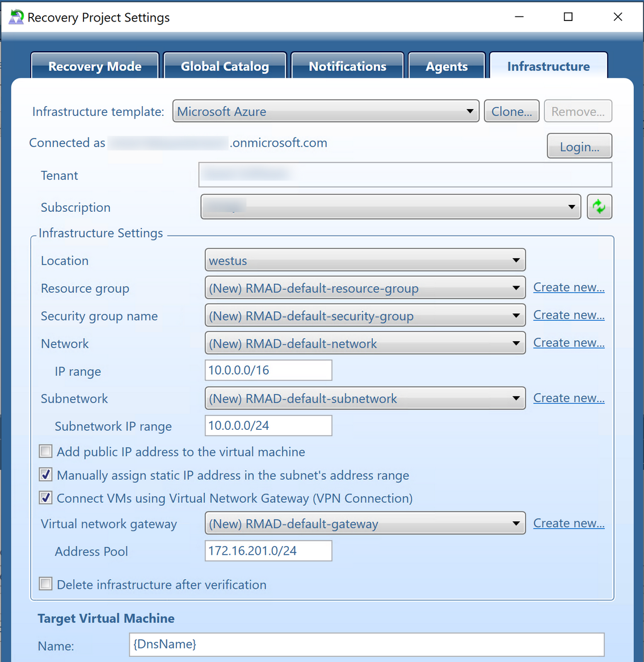Enable deleting infrastructure after verification
644x662 pixels.
pyautogui.click(x=45, y=583)
